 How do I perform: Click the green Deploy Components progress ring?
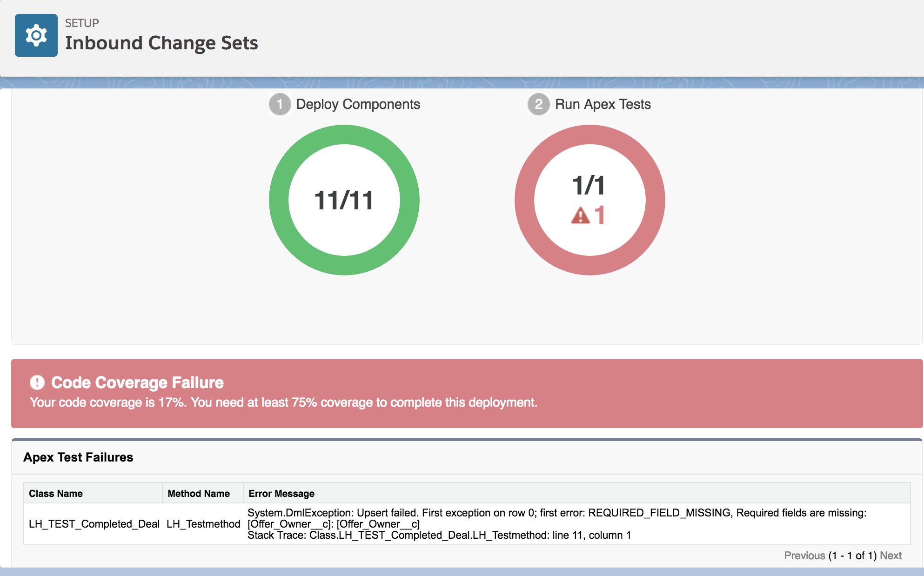[279, 200]
